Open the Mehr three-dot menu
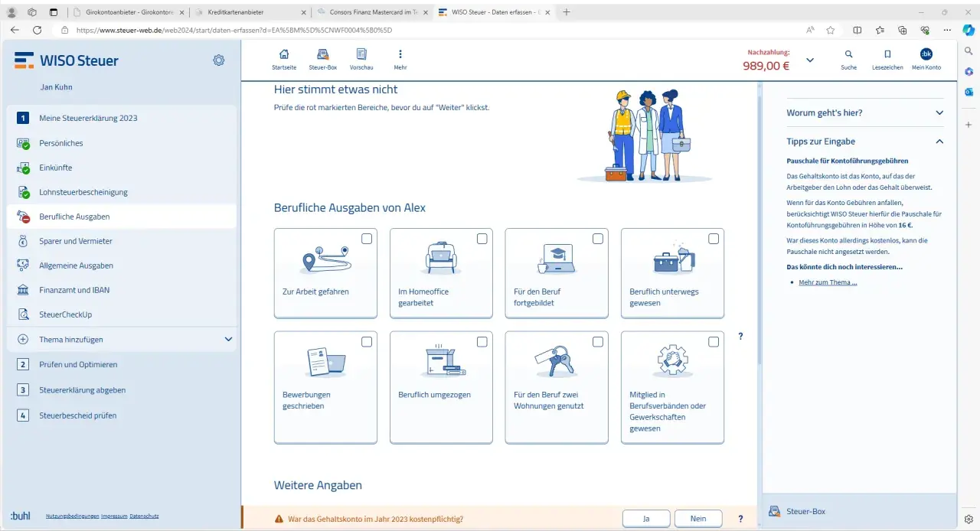The height and width of the screenshot is (531, 980). [400, 54]
